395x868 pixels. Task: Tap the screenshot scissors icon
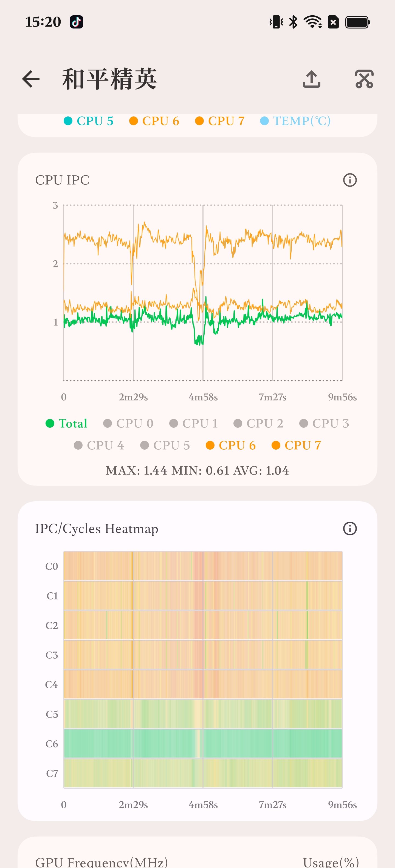(364, 79)
